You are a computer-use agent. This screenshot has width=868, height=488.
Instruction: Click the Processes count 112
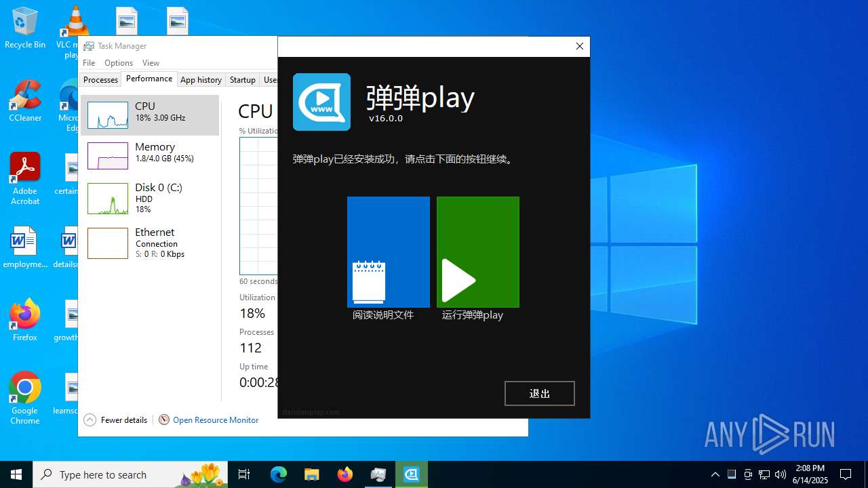(250, 348)
